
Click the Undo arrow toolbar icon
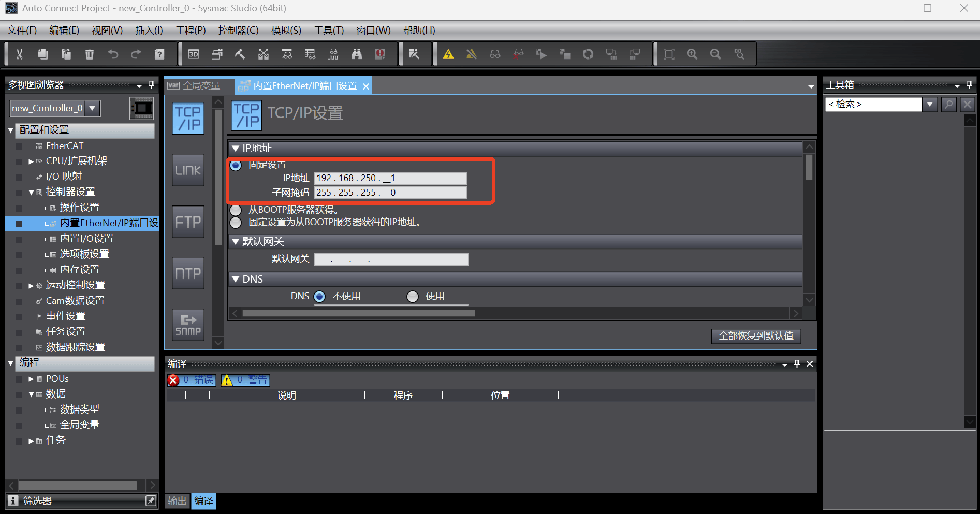pos(113,54)
